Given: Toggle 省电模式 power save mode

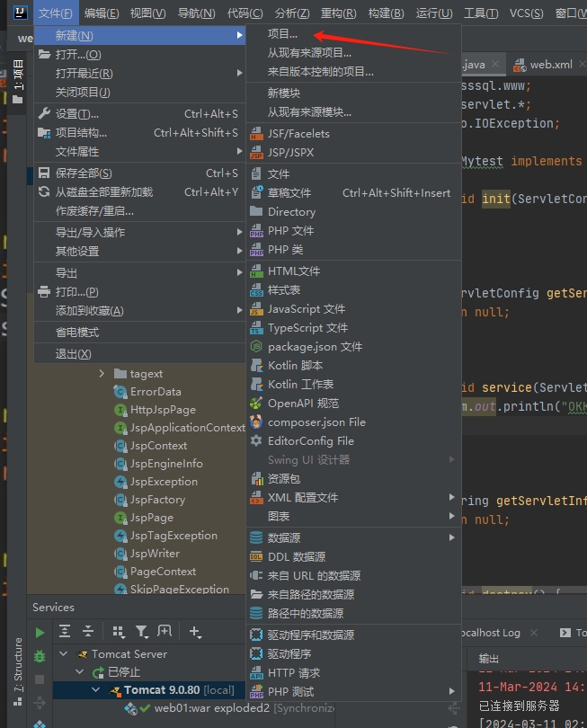Looking at the screenshot, I should pos(140,333).
